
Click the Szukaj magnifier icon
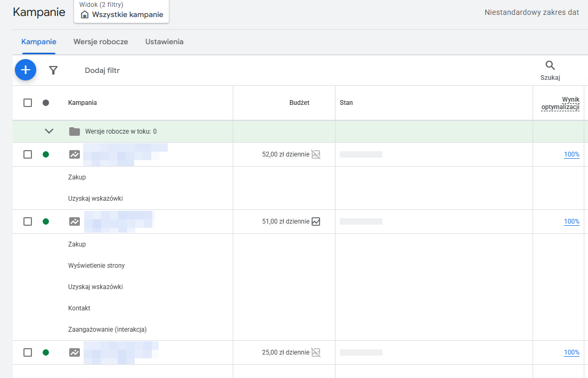(550, 65)
